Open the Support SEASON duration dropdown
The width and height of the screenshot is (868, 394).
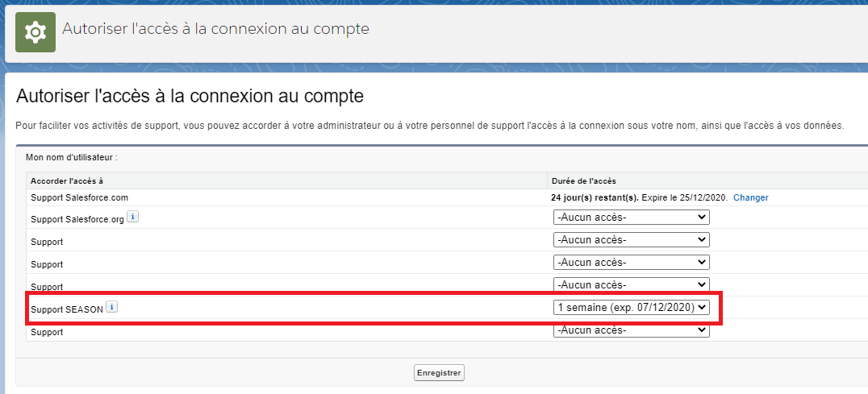[631, 307]
